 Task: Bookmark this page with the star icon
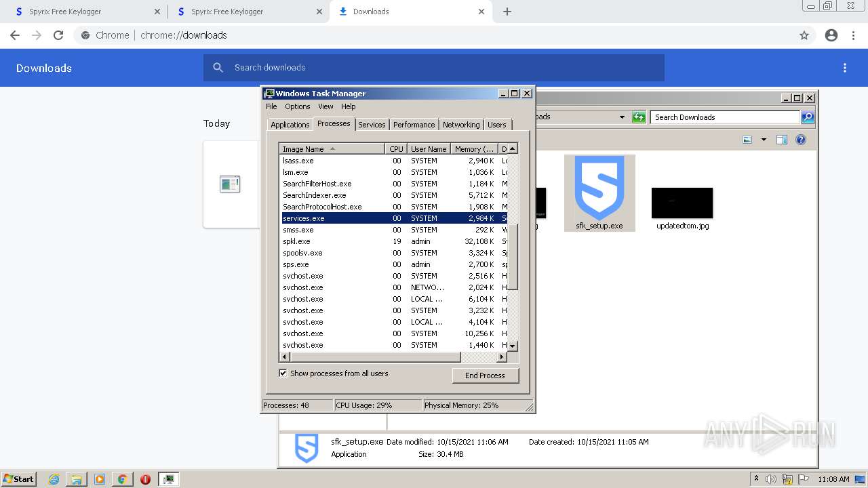(x=804, y=35)
